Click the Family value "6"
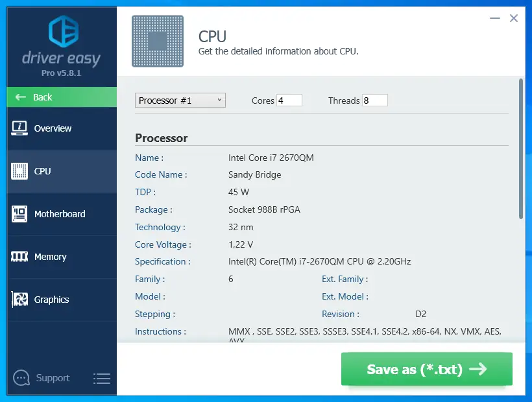 coord(231,279)
